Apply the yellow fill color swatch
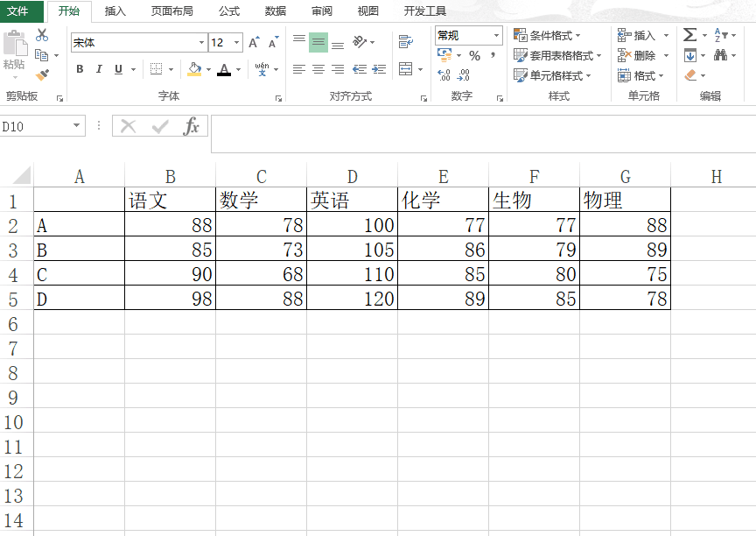This screenshot has height=536, width=756. pos(195,69)
